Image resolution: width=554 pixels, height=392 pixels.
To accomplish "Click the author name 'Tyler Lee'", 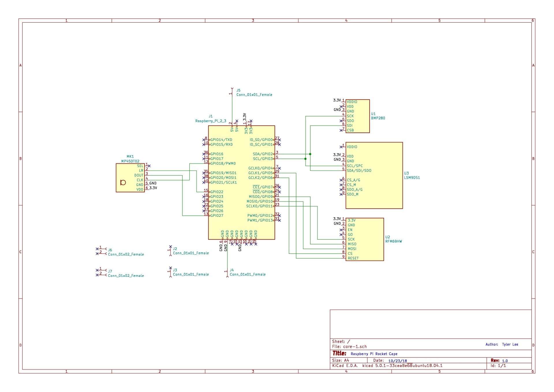I will click(x=510, y=344).
